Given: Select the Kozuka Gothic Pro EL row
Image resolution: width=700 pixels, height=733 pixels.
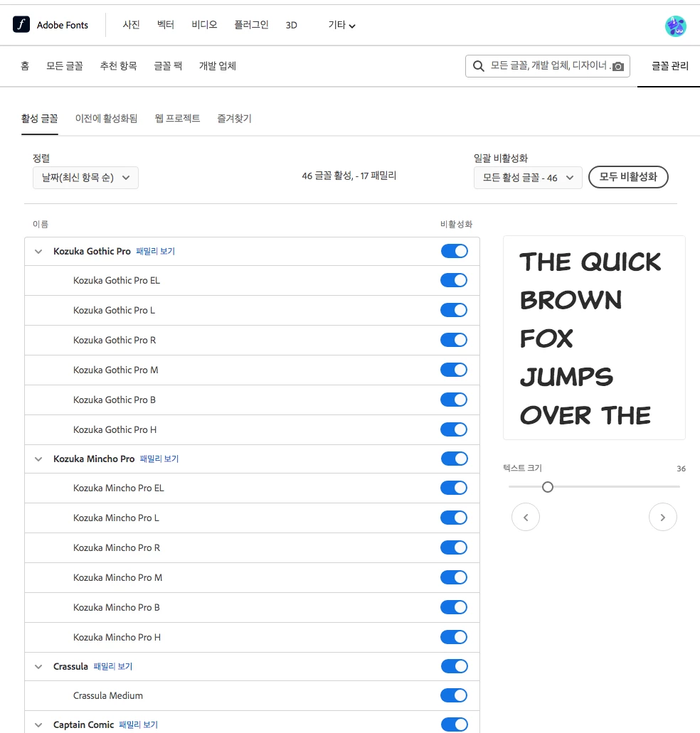Looking at the screenshot, I should coord(252,281).
